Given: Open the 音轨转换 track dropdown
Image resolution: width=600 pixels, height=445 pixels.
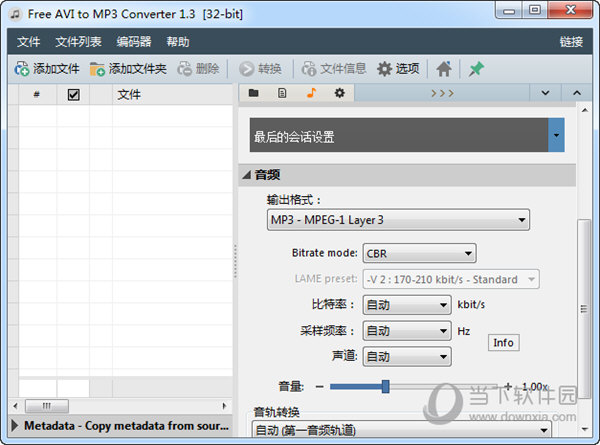Looking at the screenshot, I should [402, 430].
